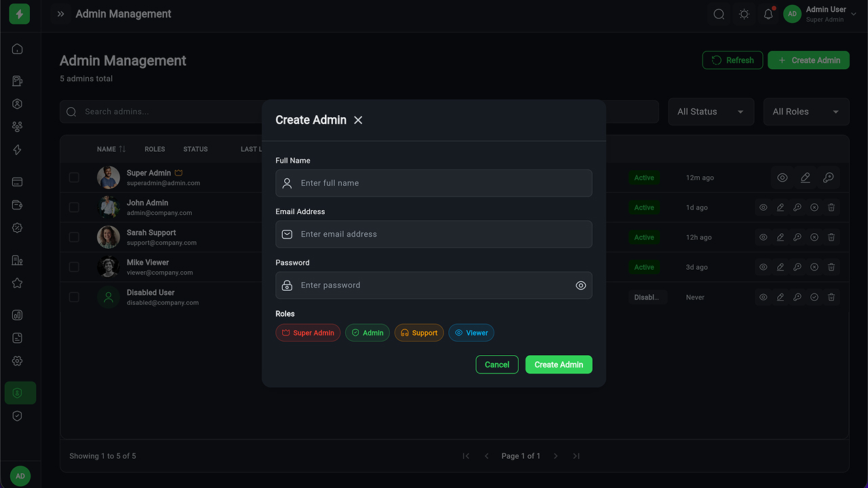
Task: Check the John Admin row checkbox
Action: pos(74,207)
